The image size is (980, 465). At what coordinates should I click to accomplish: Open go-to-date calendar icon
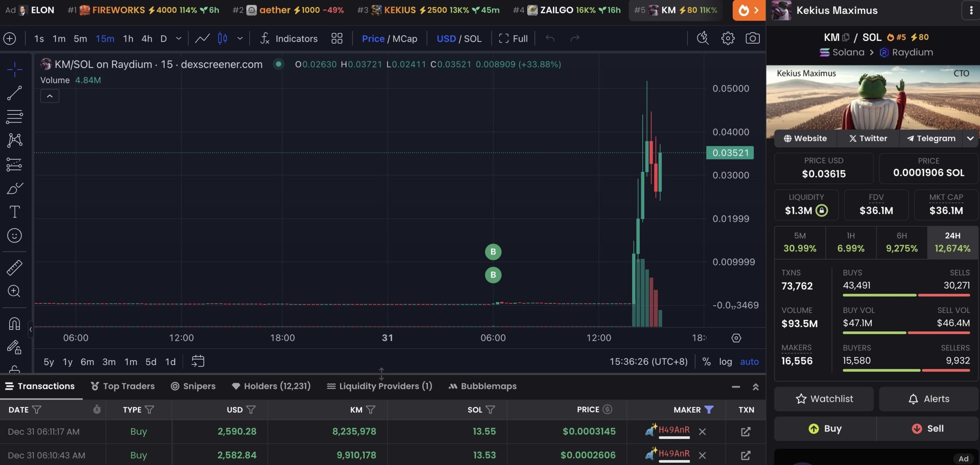click(198, 361)
